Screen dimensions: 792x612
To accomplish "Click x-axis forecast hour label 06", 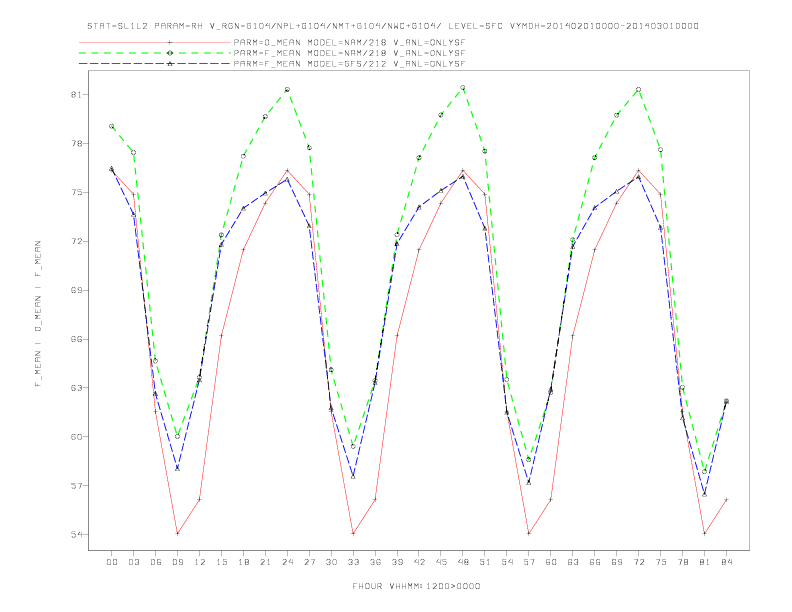I will coord(156,562).
